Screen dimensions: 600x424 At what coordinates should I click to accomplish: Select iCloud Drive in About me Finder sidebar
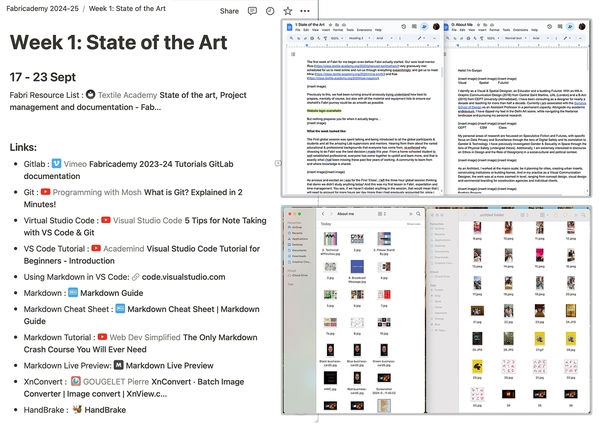pyautogui.click(x=298, y=275)
